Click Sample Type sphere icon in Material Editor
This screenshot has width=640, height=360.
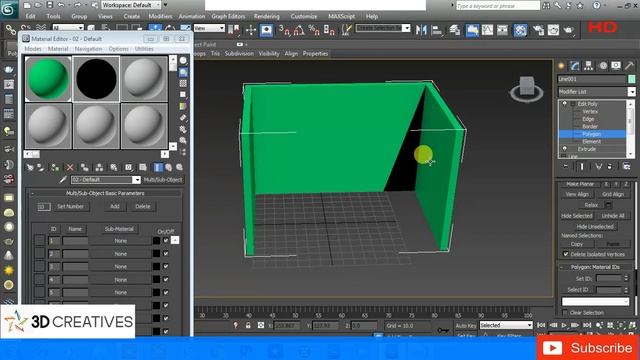pyautogui.click(x=183, y=61)
